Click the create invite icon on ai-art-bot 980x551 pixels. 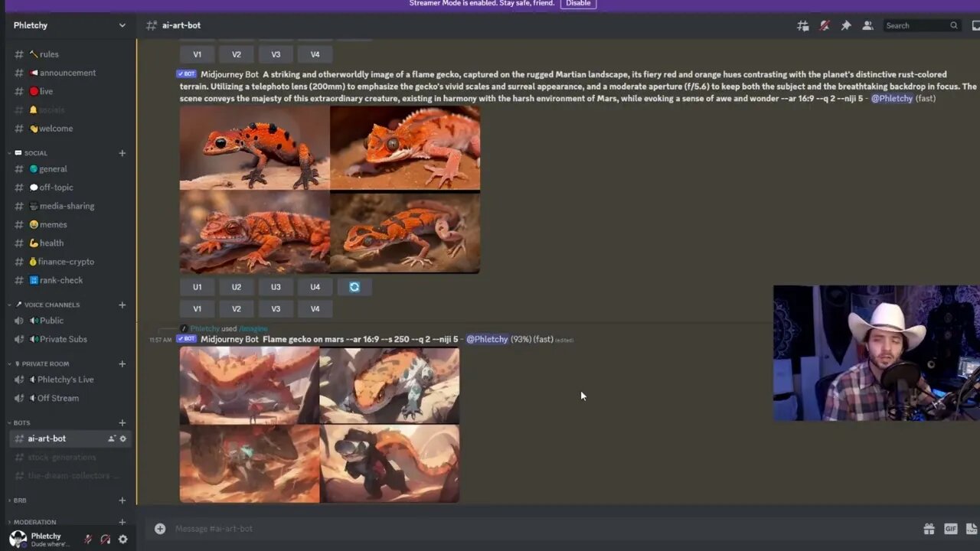click(x=112, y=439)
